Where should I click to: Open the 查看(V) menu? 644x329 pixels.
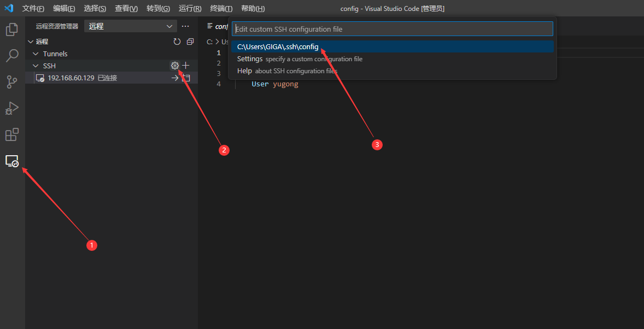click(126, 9)
